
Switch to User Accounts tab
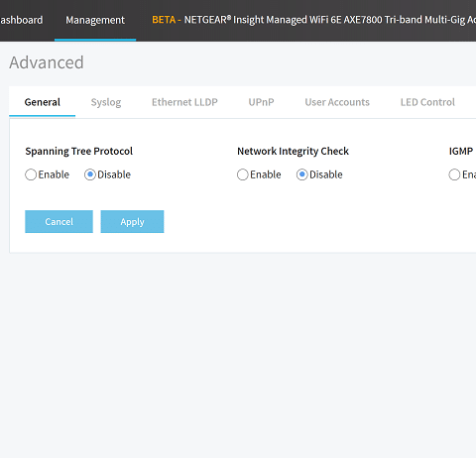pos(337,102)
